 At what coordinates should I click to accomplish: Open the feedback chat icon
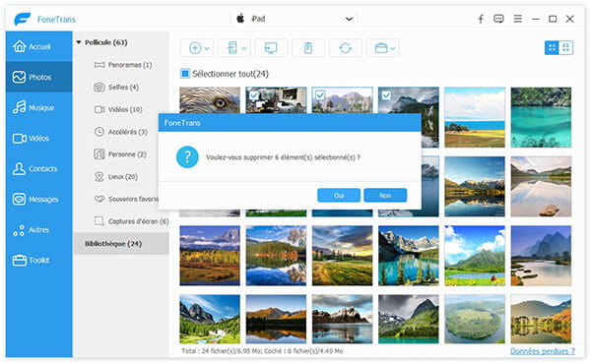click(x=498, y=19)
